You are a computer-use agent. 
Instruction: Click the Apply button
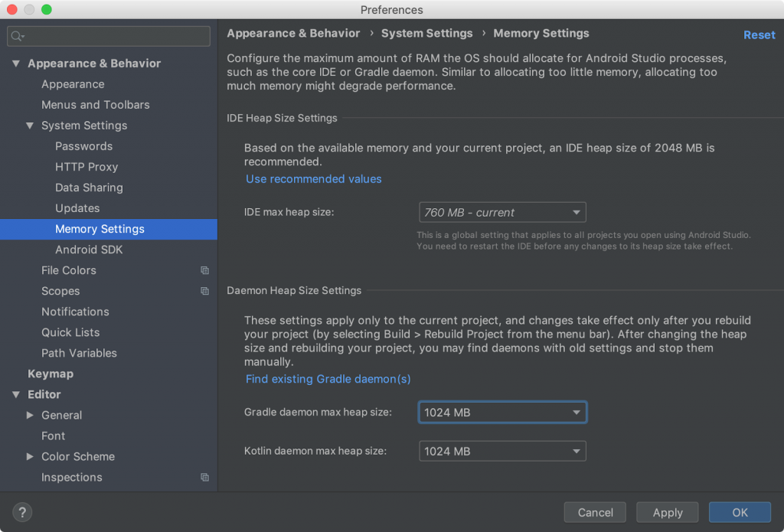(667, 512)
